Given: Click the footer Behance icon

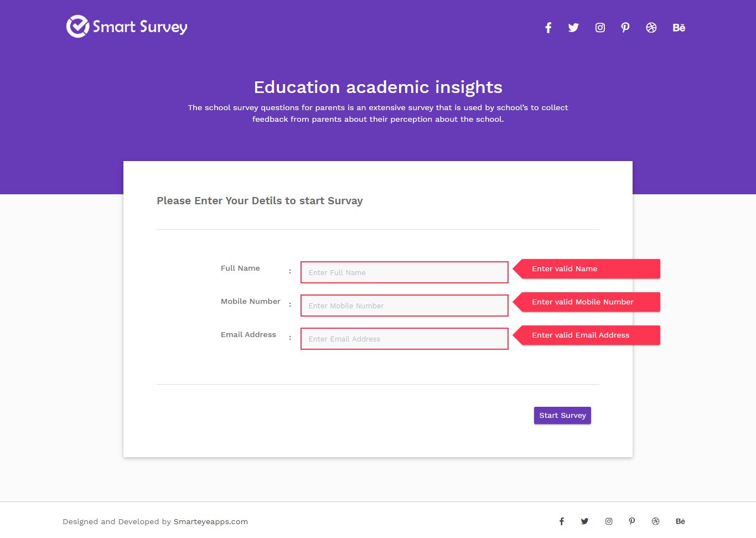Looking at the screenshot, I should pos(681,521).
